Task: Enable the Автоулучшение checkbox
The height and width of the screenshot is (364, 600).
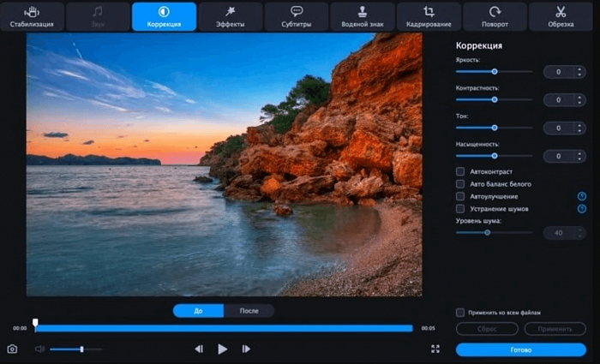Action: (x=460, y=196)
